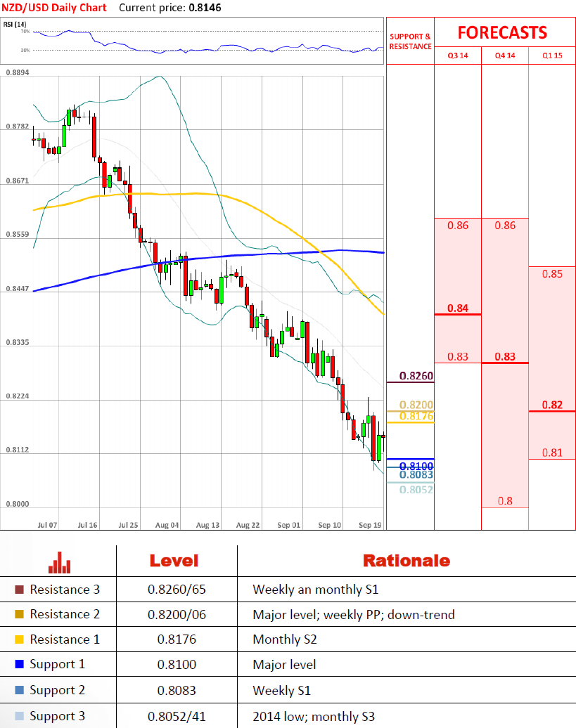Select the Q4 14 forecast column header
This screenshot has width=576, height=728.
pyautogui.click(x=505, y=56)
